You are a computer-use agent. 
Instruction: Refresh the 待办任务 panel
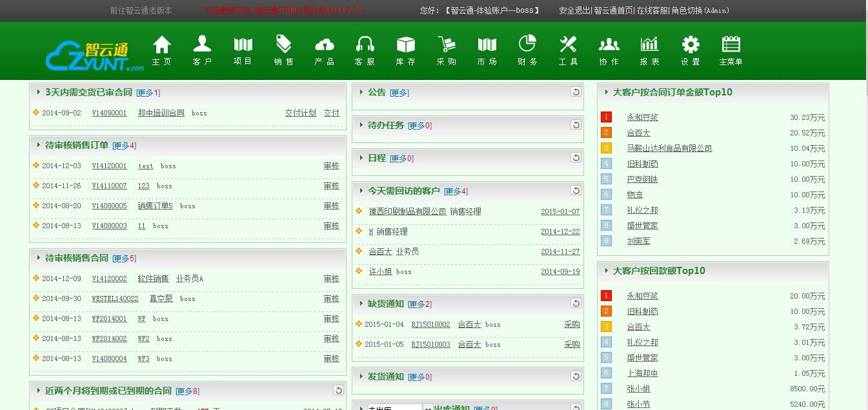point(576,125)
